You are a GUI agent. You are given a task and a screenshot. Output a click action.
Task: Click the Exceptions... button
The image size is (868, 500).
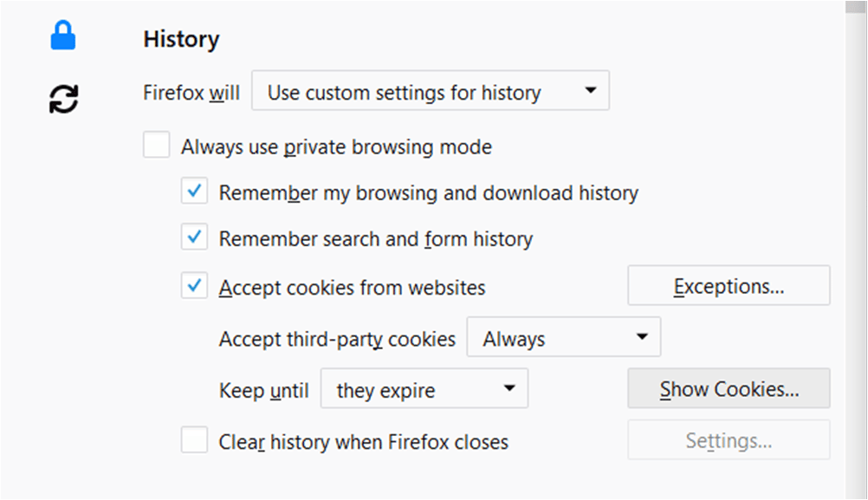click(729, 285)
